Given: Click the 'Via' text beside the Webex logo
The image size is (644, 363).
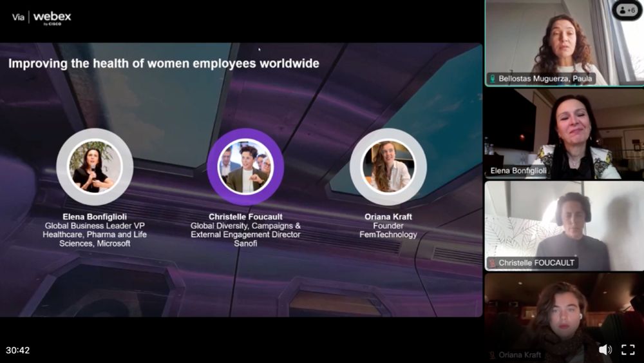Looking at the screenshot, I should tap(18, 17).
